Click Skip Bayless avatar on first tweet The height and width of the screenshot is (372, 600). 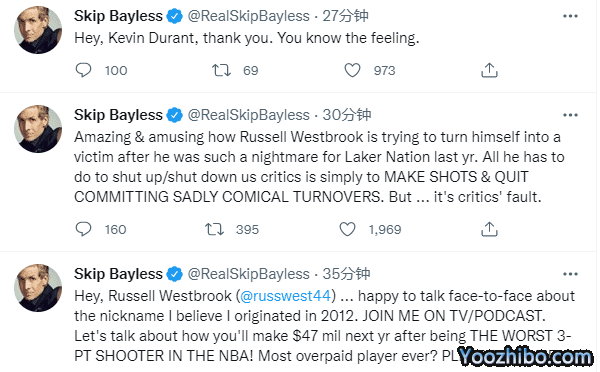(38, 30)
